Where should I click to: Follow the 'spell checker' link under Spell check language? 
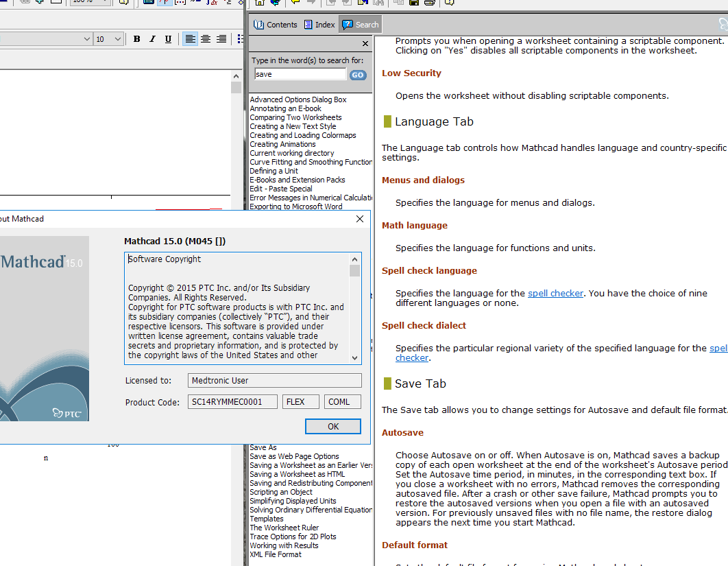pos(555,293)
